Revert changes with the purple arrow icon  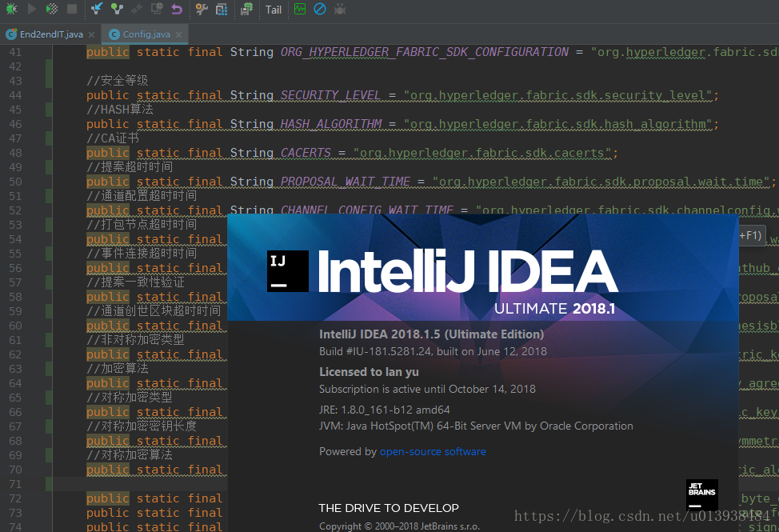point(177,9)
